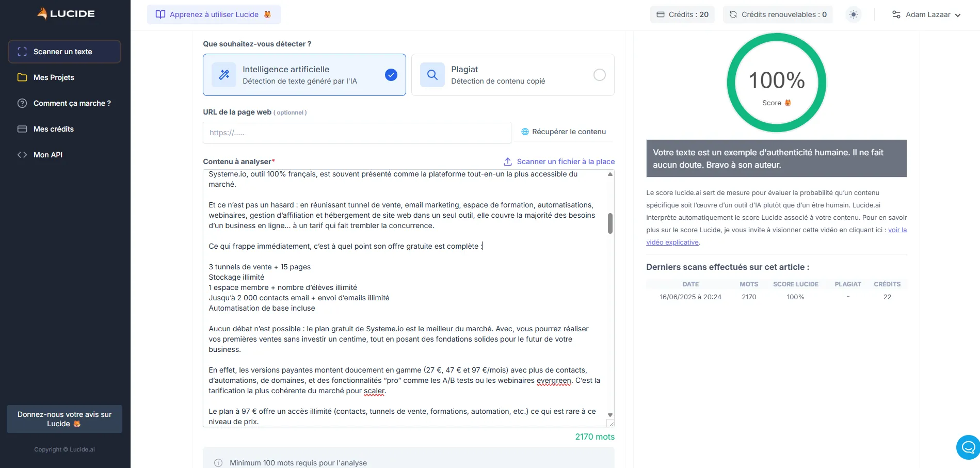Open Mes crédits via the card icon

[22, 128]
